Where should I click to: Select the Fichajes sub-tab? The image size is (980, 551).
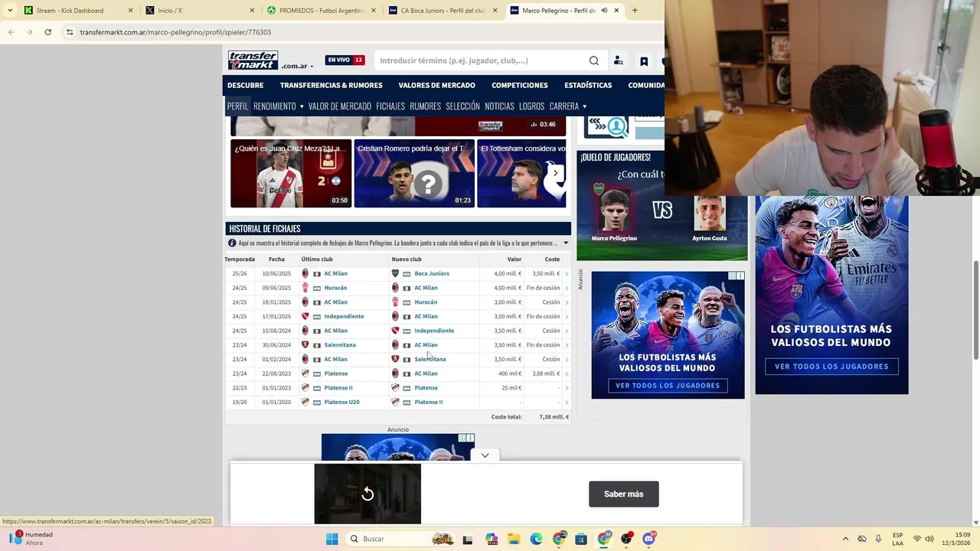(x=390, y=106)
